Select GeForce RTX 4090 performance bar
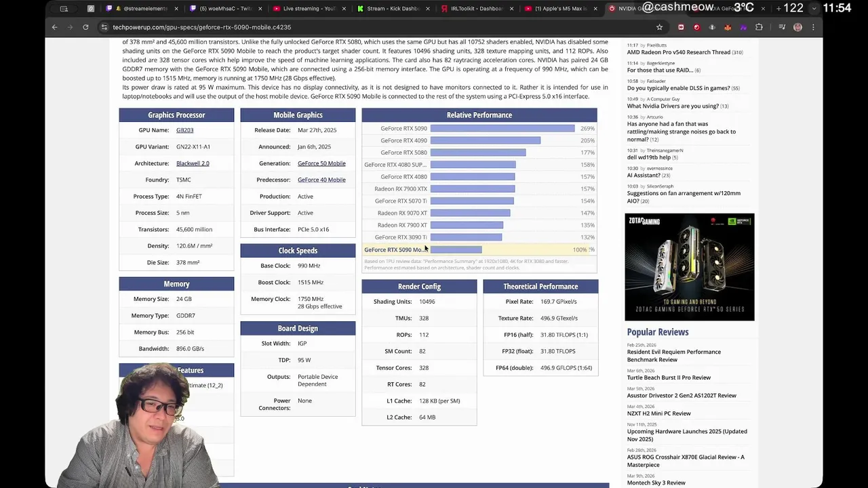 click(486, 140)
